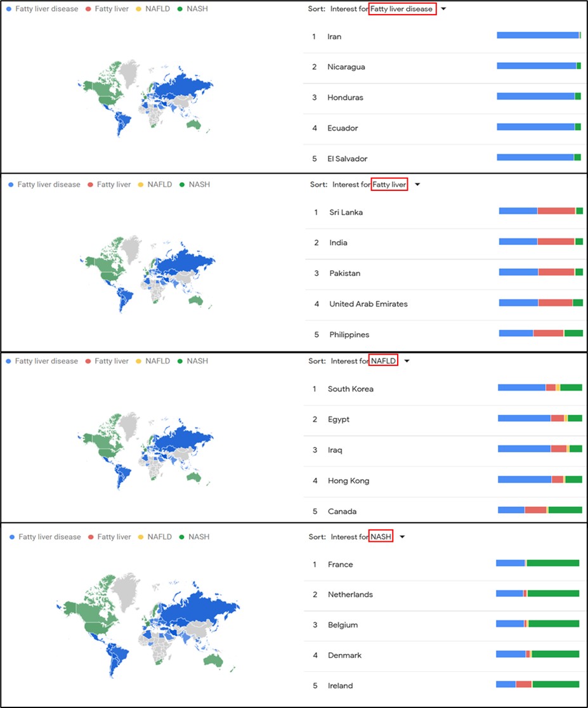Screen dimensions: 588x708
Task: Click blue Fatty liver disease legend dot, top panel
Action: [10, 9]
